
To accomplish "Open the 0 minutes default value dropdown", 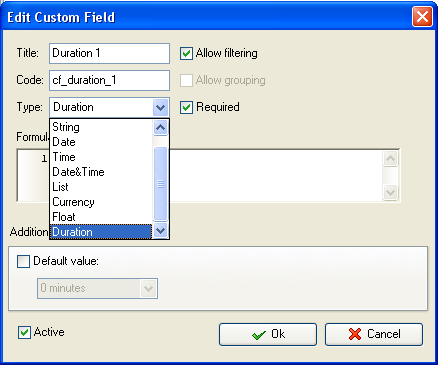I will pyautogui.click(x=148, y=288).
